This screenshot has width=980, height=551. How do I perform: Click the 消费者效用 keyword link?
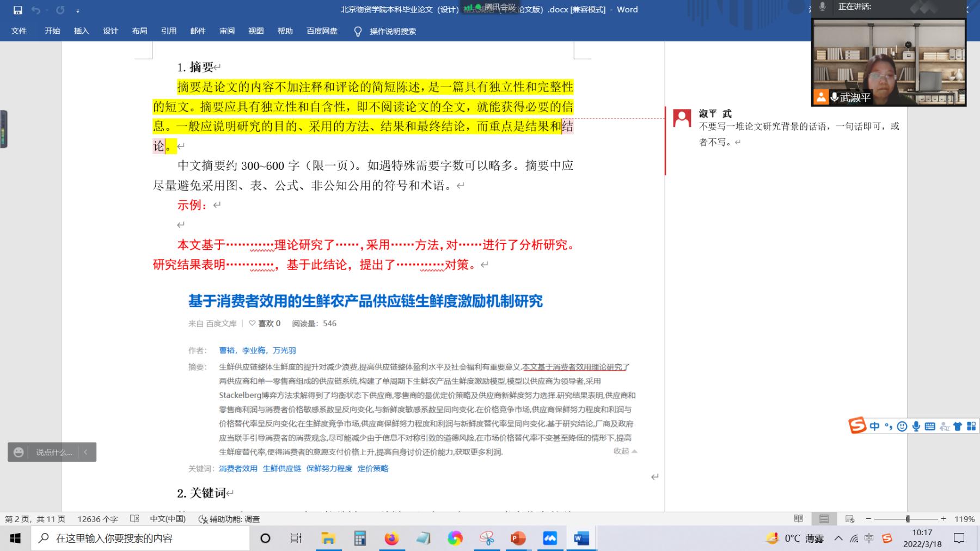(x=238, y=468)
